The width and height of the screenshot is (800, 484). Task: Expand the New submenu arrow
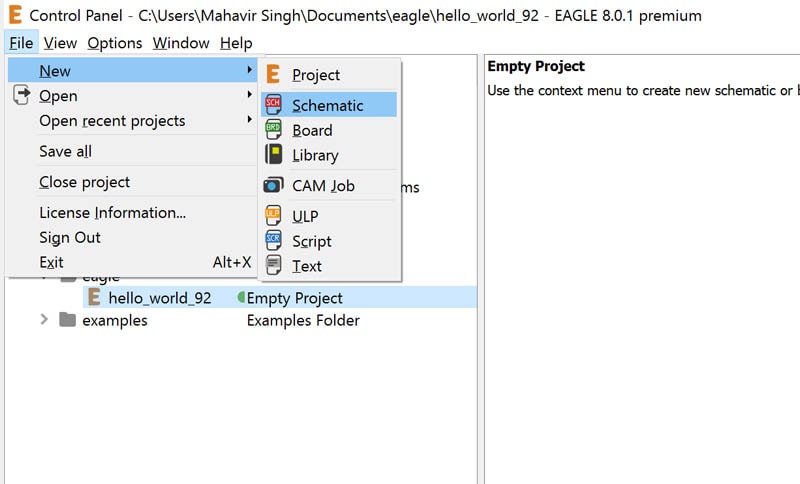(249, 69)
